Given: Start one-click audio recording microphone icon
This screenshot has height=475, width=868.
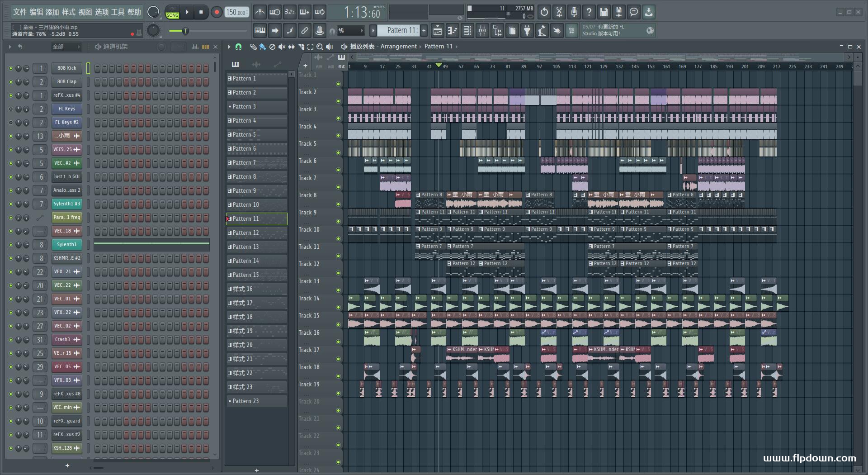Looking at the screenshot, I should point(574,12).
